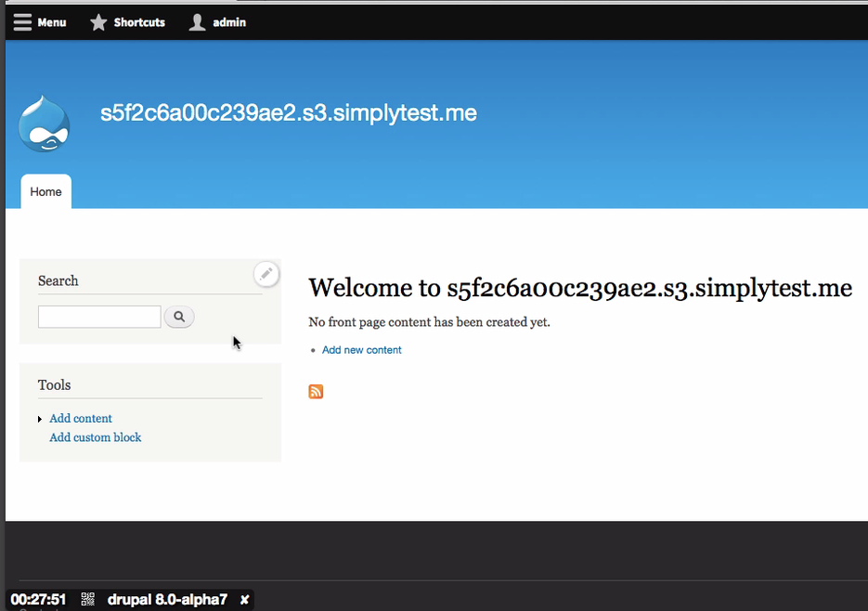868x611 pixels.
Task: Expand the arrow beside Add content
Action: pos(40,420)
